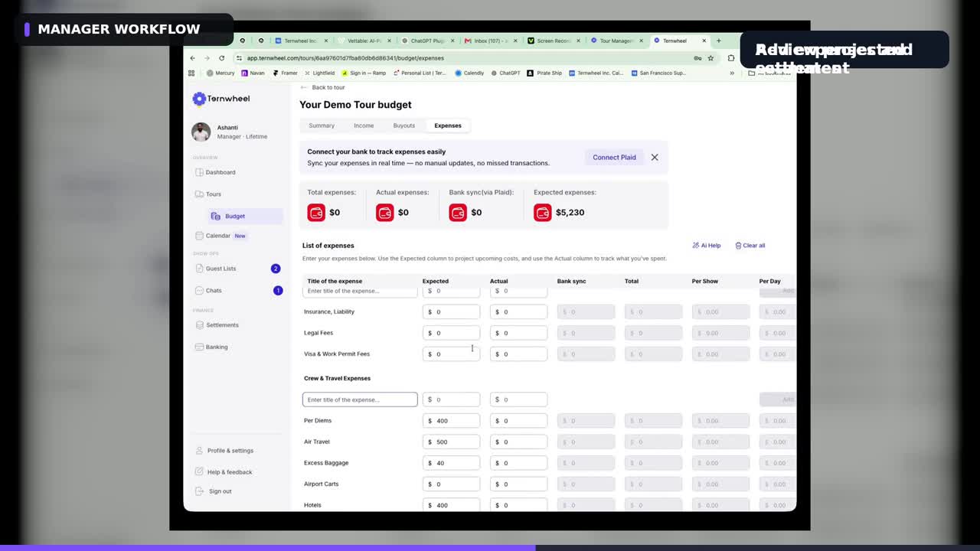
Task: Click the Ternwheel logo in sidebar
Action: click(x=221, y=99)
